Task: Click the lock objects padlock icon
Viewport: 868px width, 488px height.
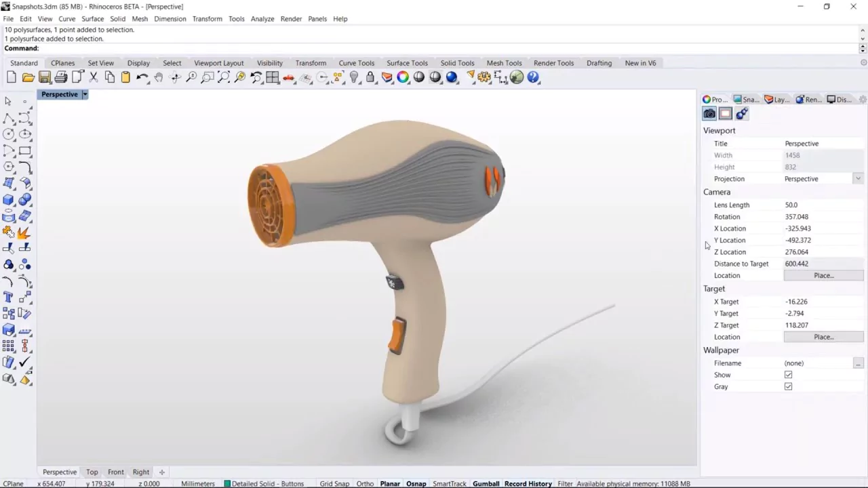Action: point(370,77)
